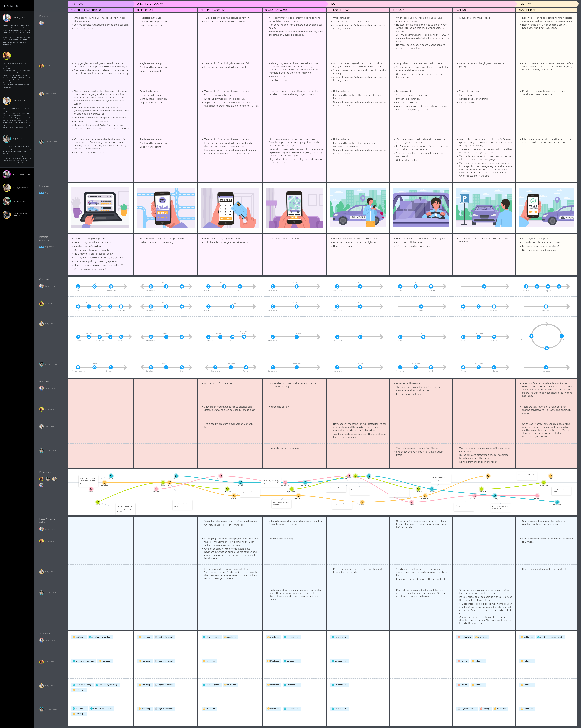Click the parking sign storyboard image
This screenshot has height=728, width=581.
484,207
